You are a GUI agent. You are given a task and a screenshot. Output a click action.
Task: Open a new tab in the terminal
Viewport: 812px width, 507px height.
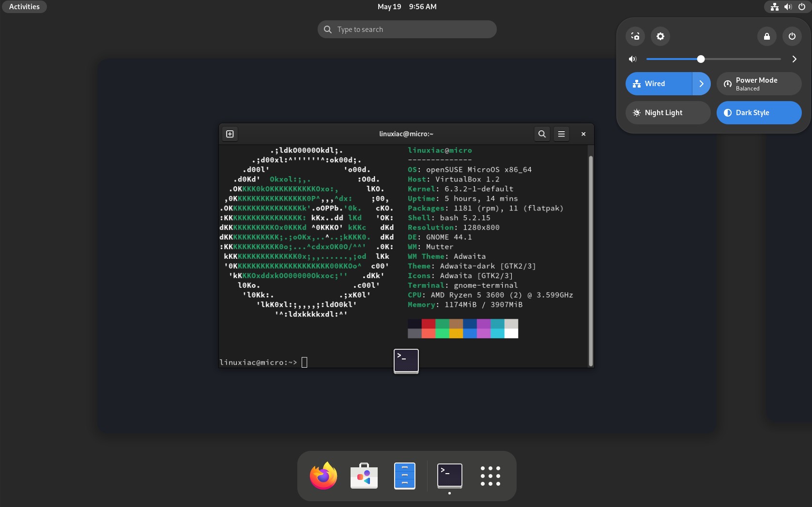pos(230,134)
